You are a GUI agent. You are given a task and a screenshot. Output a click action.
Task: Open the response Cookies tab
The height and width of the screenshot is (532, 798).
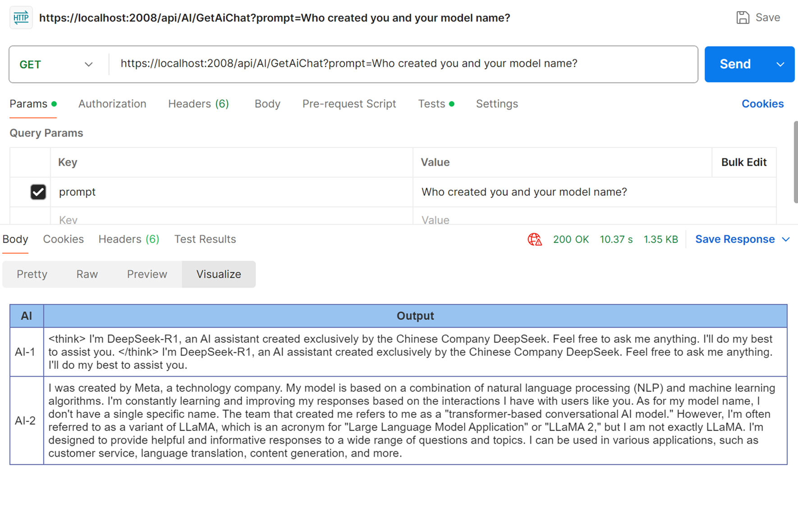pos(63,239)
